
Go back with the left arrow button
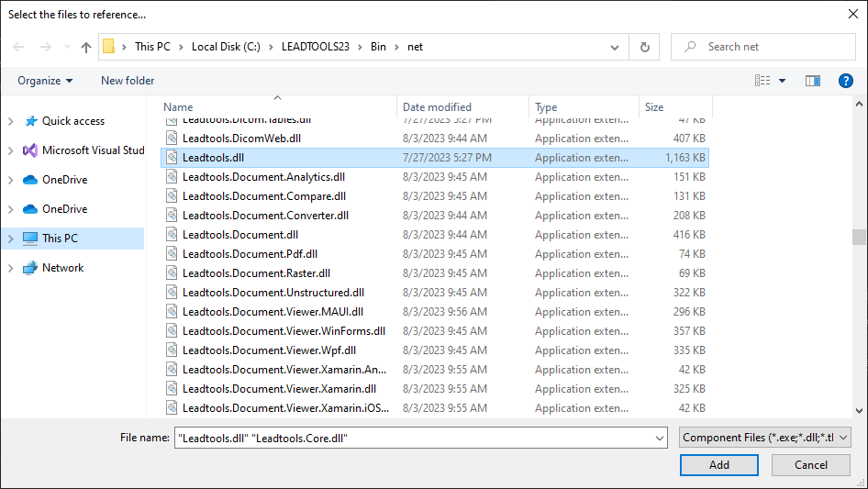pos(18,47)
